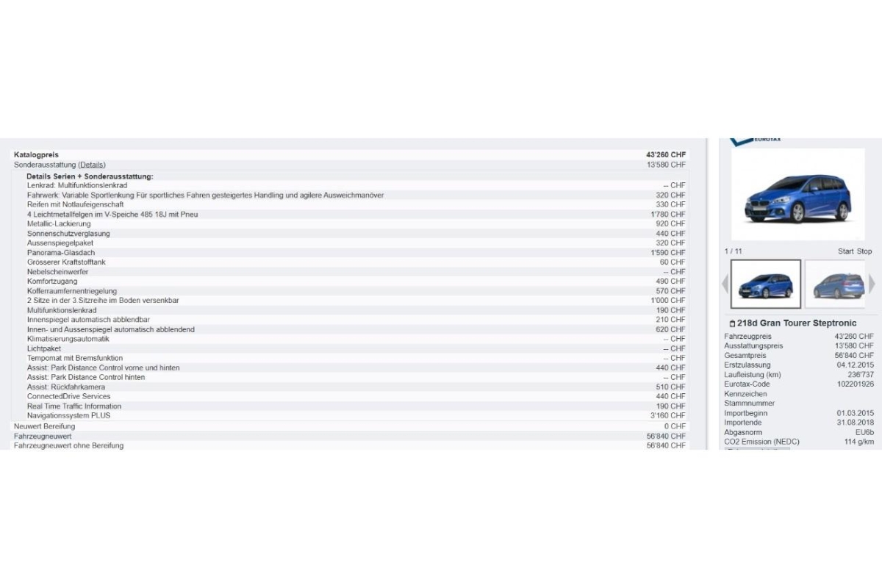Select 'Assist: Rückfahrkamera' row
The height and width of the screenshot is (588, 882).
click(350, 387)
